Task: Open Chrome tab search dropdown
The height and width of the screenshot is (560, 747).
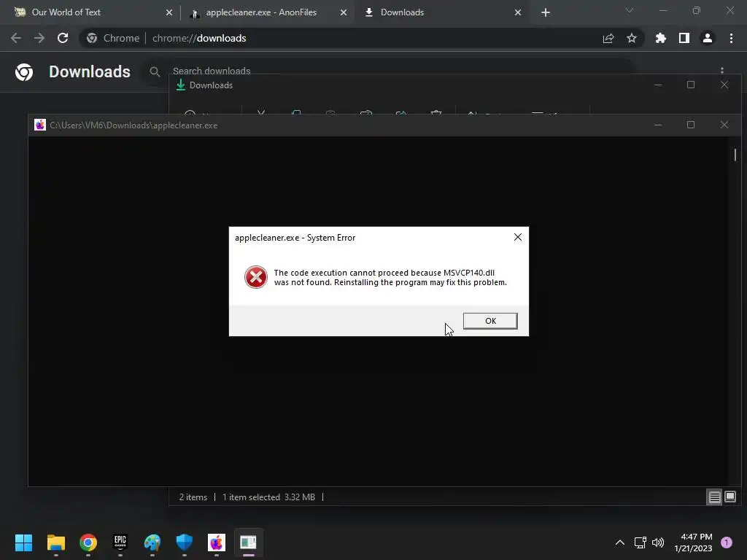Action: 630,10
